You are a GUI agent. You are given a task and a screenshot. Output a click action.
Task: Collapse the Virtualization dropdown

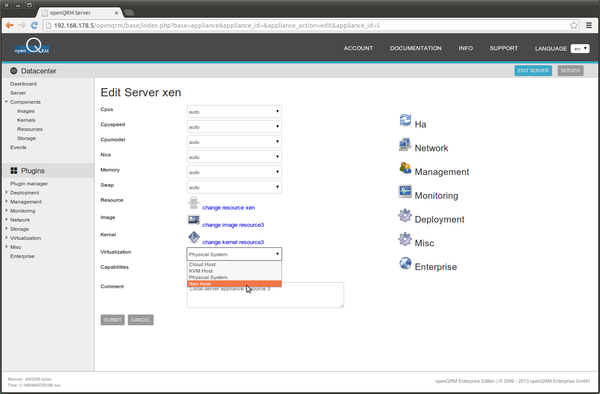(234, 254)
